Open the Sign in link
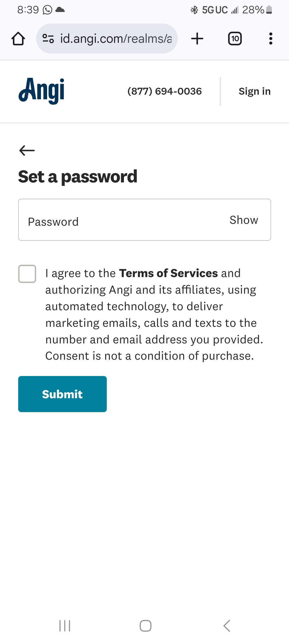 point(254,91)
